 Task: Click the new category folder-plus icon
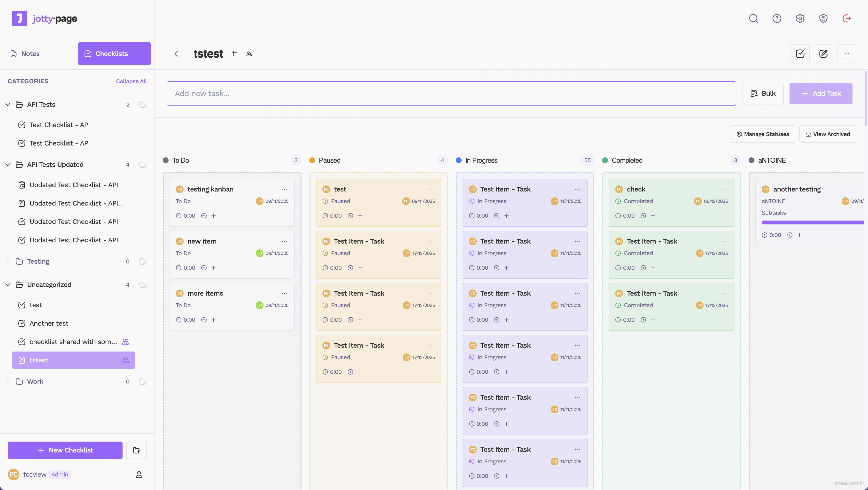[x=136, y=450]
